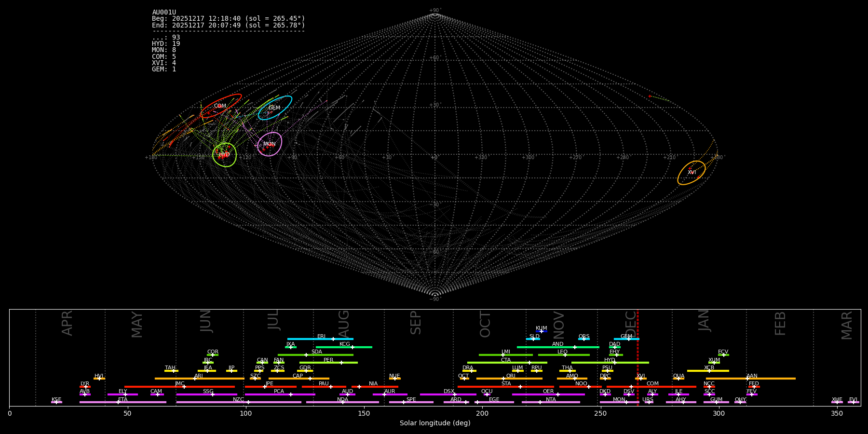Image resolution: width=868 pixels, height=434 pixels.
Task: Click the NUE shower label
Action: point(394,376)
